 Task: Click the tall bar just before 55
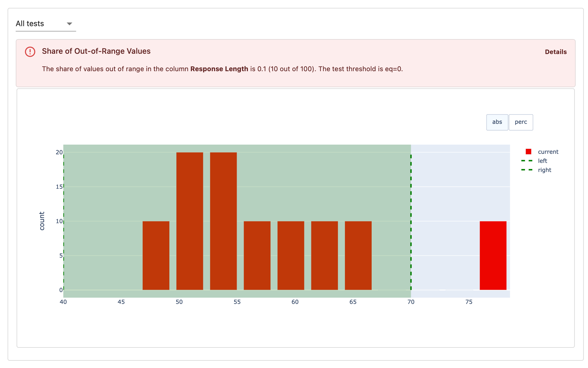tap(223, 221)
